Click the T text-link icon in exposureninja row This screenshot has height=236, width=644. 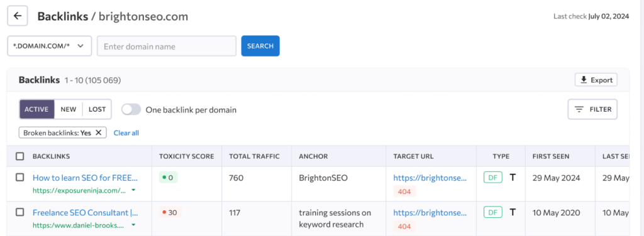click(512, 178)
